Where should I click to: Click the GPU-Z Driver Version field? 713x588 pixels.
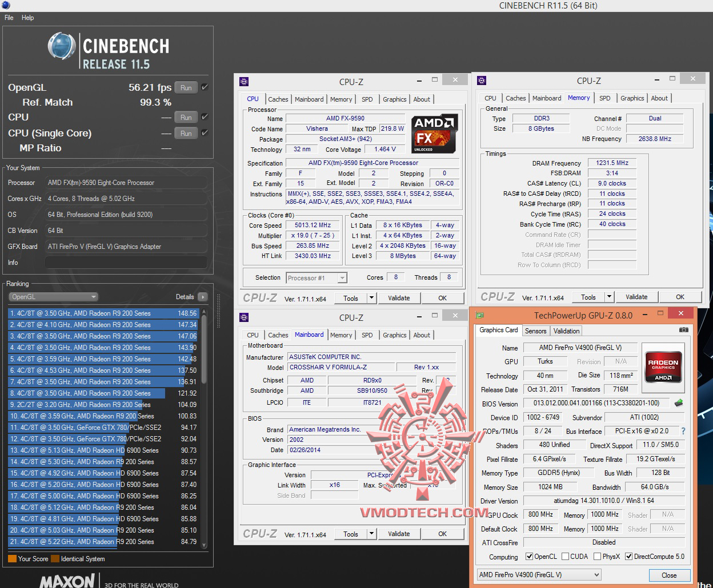tap(604, 501)
